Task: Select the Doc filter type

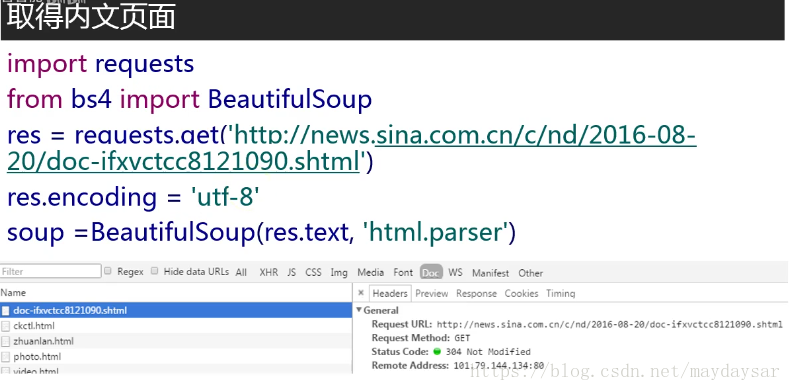Action: pyautogui.click(x=431, y=272)
